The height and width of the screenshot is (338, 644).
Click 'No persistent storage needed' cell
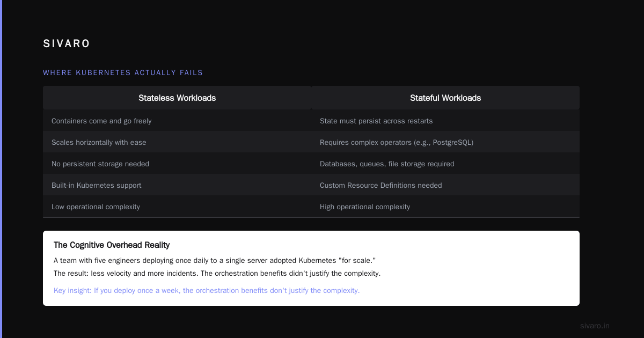click(x=177, y=164)
